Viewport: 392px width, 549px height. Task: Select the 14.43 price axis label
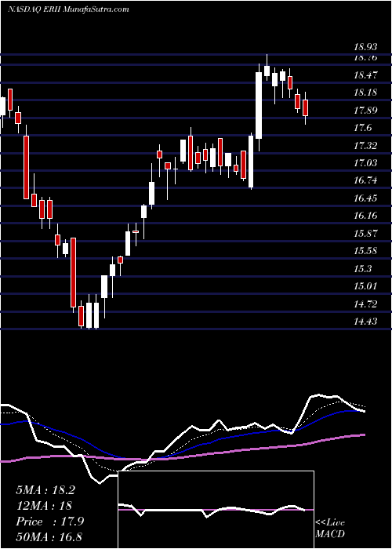point(365,322)
